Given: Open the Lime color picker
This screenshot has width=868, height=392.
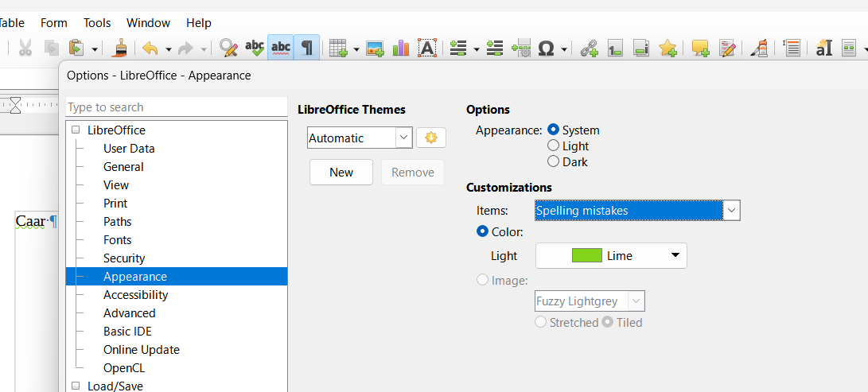Looking at the screenshot, I should 610,256.
